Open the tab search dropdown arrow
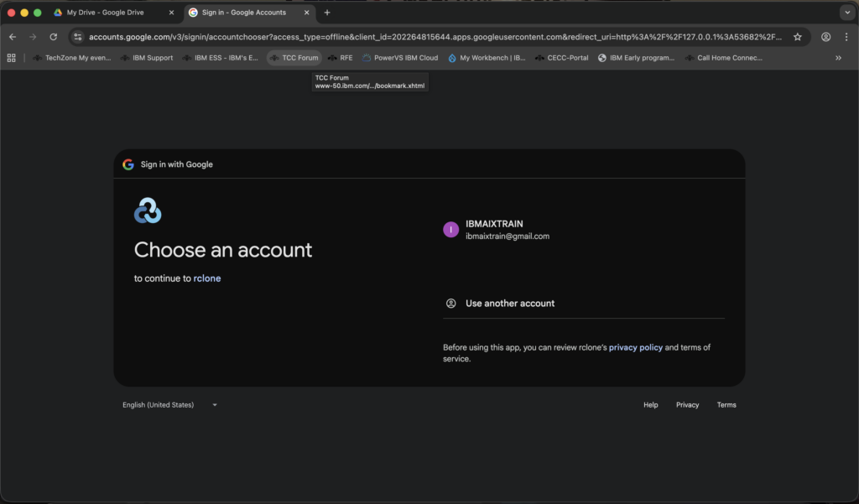 coord(846,13)
